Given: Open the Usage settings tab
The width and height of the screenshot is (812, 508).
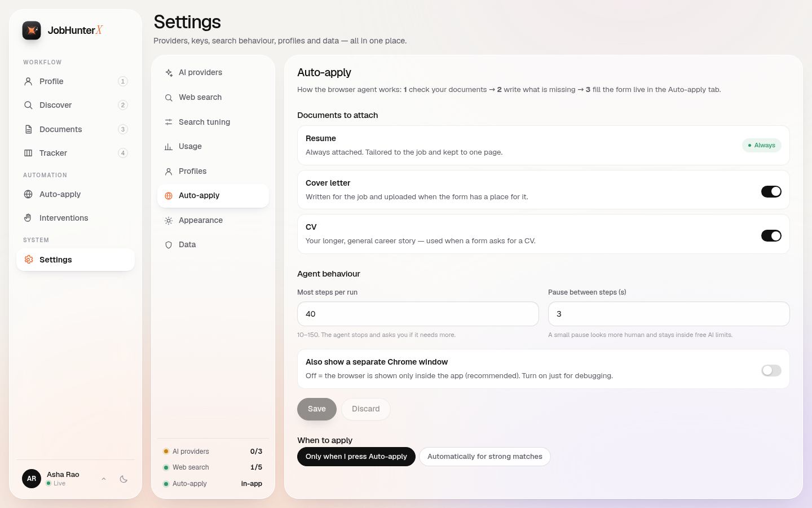Looking at the screenshot, I should tap(213, 147).
